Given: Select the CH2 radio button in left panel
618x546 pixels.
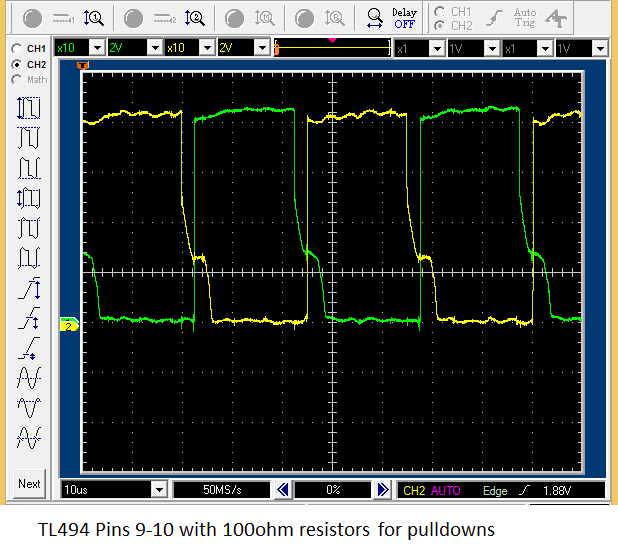Looking at the screenshot, I should coord(17,64).
